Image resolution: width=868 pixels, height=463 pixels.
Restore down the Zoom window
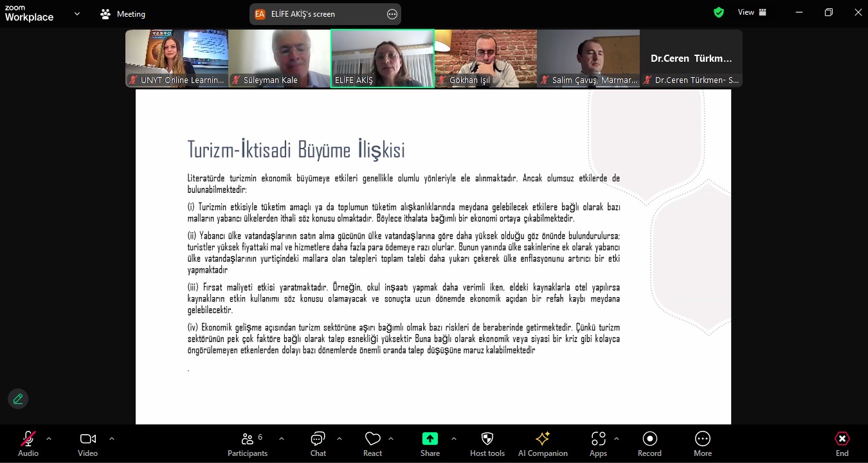829,12
